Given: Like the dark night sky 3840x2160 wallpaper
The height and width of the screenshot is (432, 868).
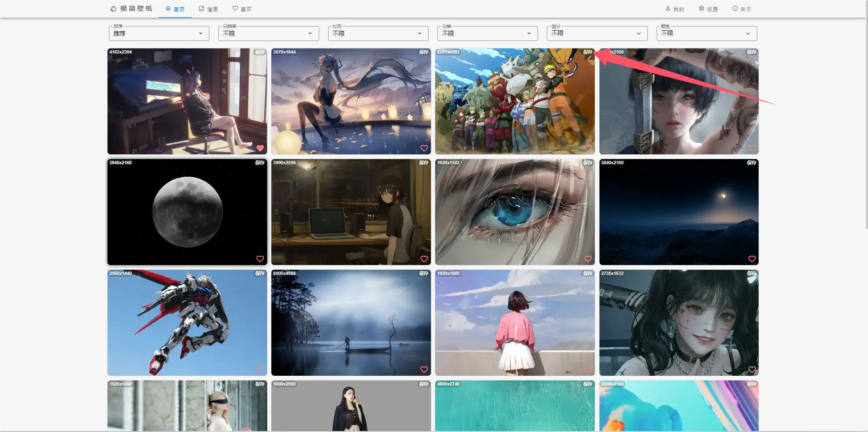Looking at the screenshot, I should point(752,259).
